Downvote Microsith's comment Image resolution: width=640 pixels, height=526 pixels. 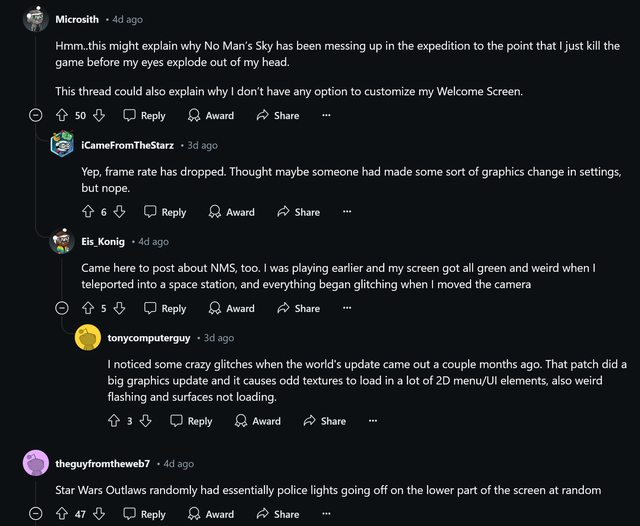click(98, 116)
